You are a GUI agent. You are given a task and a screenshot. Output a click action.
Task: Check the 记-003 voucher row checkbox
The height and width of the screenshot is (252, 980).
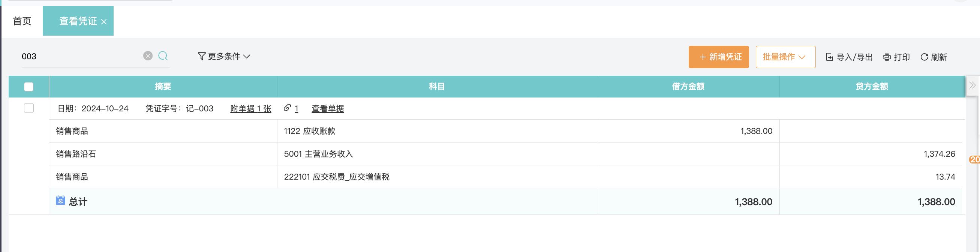coord(28,108)
